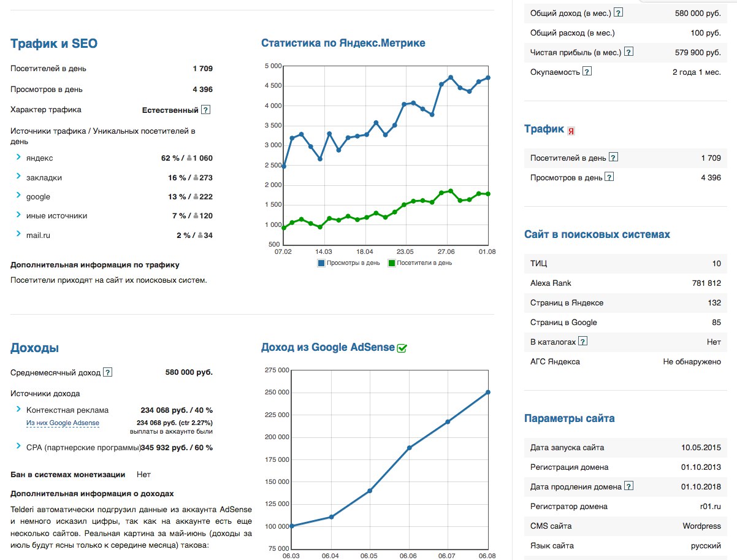Viewport: 737px width, 560px height.
Task: Click Посетители в день legend label
Action: (424, 263)
